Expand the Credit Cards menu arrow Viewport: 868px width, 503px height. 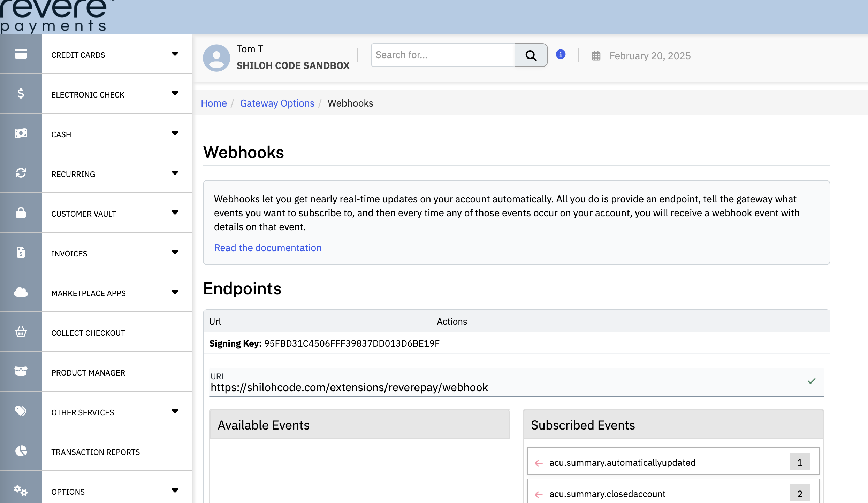[175, 54]
